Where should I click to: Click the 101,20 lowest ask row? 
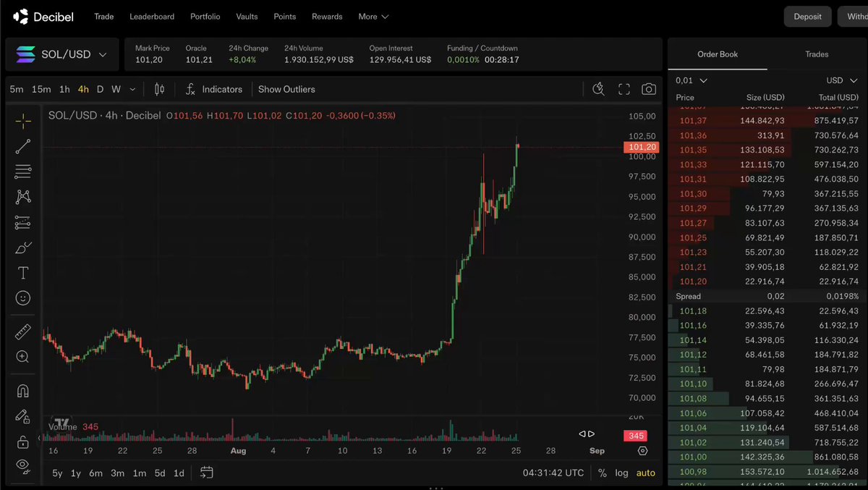(767, 281)
